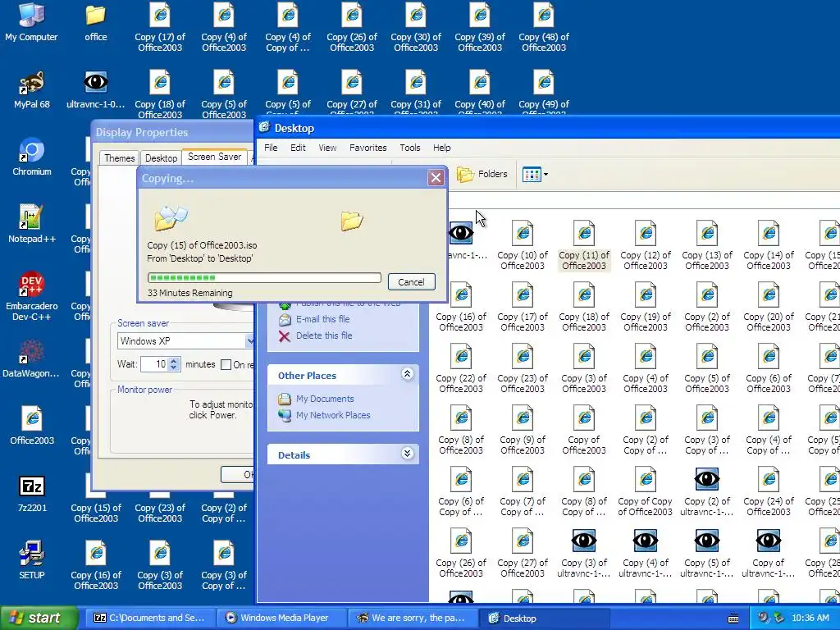This screenshot has height=630, width=840.
Task: Switch to 7-Zip C:\Documents taskbar item
Action: [x=149, y=619]
